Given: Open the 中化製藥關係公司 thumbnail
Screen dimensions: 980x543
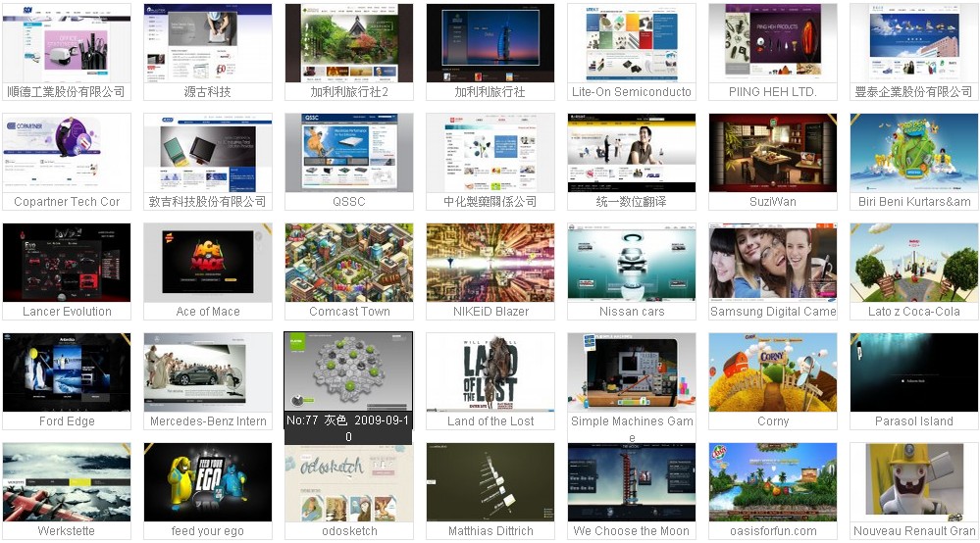Looking at the screenshot, I should (490, 153).
